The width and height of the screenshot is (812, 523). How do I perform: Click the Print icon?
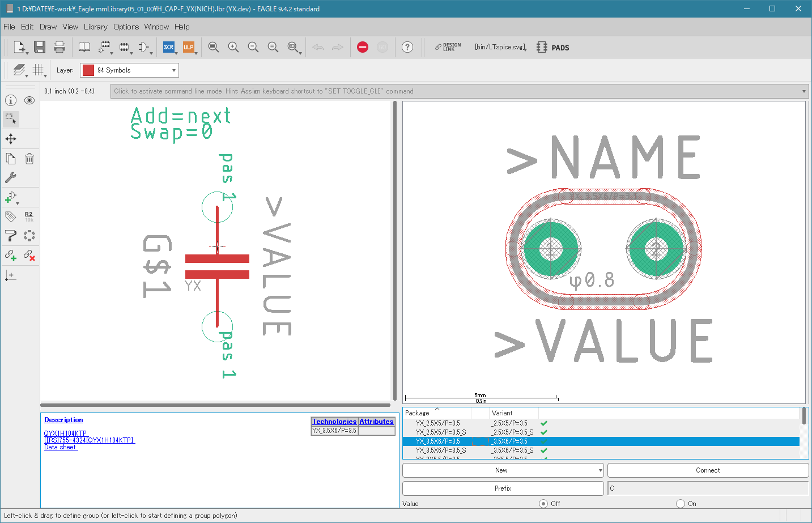tap(59, 47)
